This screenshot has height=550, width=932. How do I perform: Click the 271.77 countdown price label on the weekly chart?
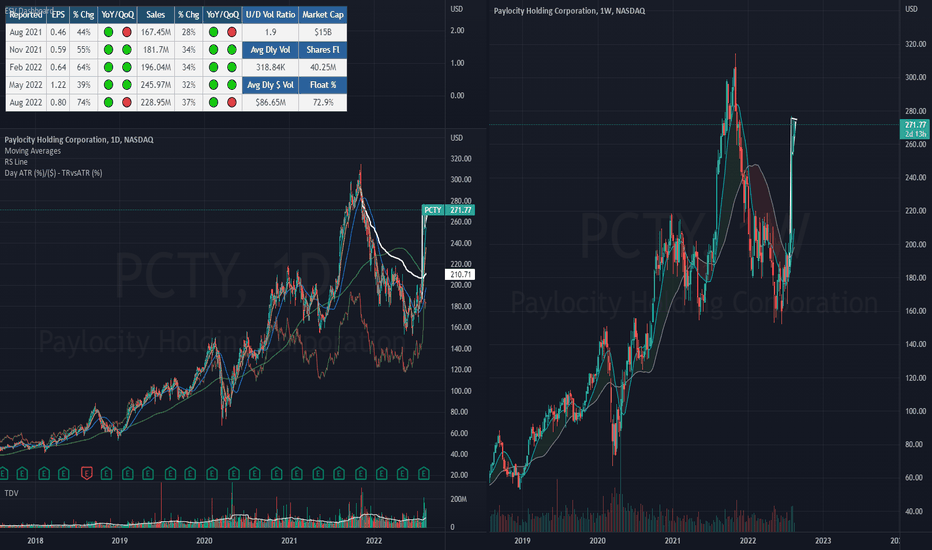point(915,129)
